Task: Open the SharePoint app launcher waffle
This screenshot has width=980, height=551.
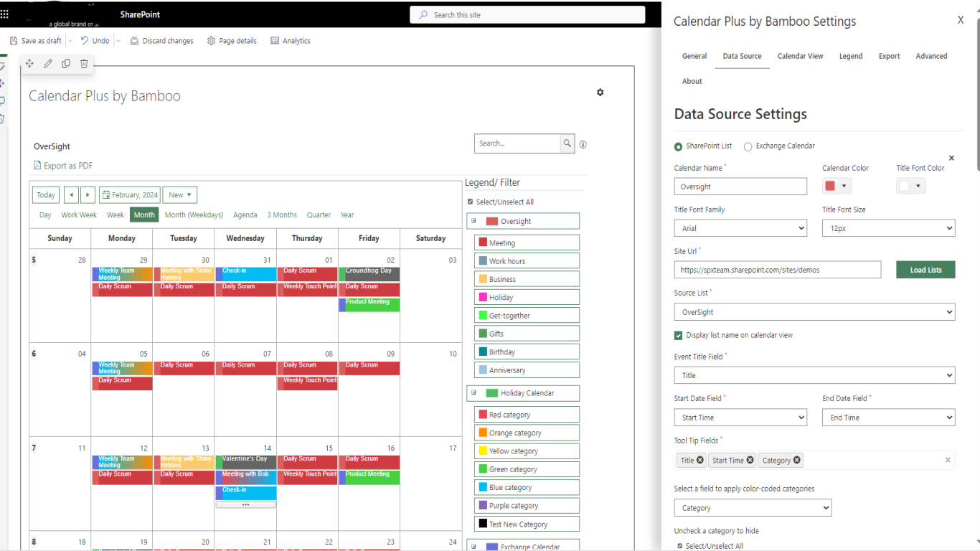Action: point(5,14)
